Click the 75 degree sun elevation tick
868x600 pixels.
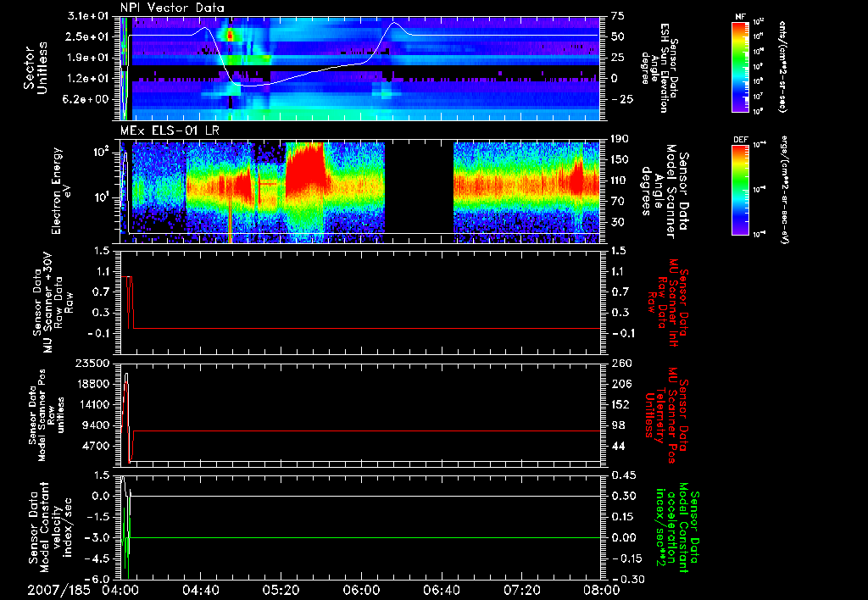pos(618,16)
